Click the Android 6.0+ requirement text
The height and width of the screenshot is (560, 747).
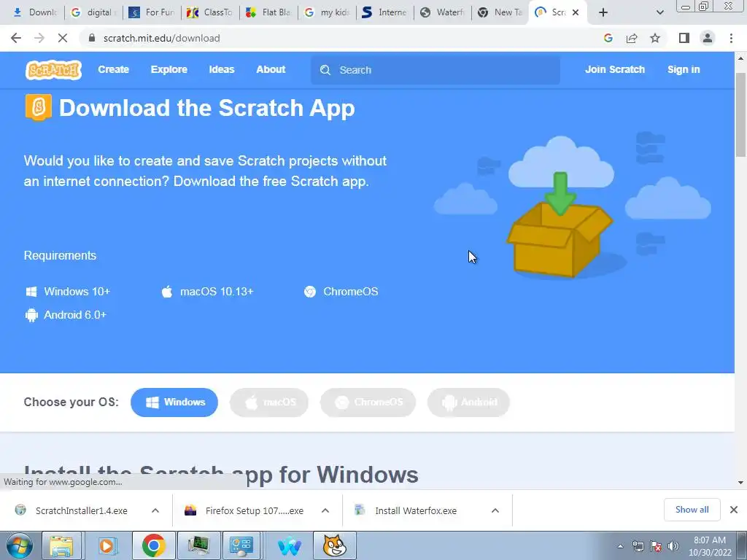click(75, 315)
